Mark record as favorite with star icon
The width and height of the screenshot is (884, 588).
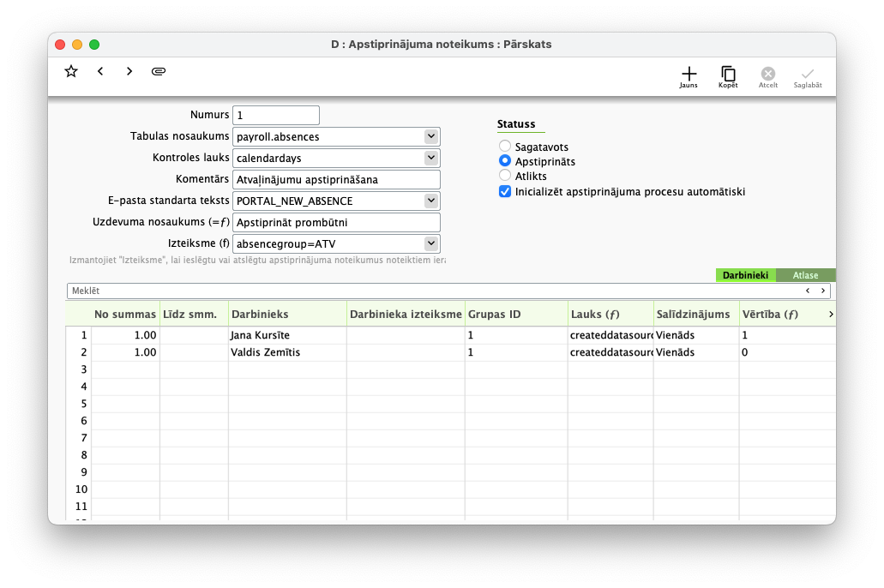71,71
